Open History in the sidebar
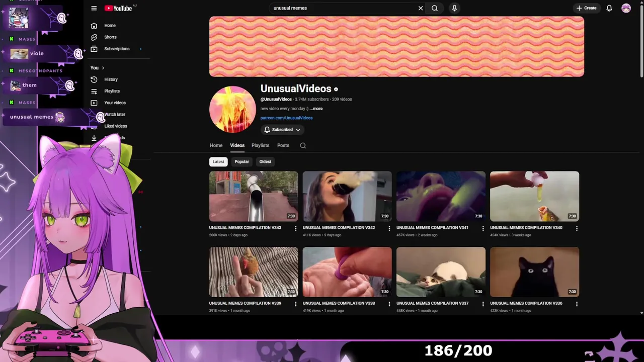Screen dimensions: 644x362 coord(111,79)
